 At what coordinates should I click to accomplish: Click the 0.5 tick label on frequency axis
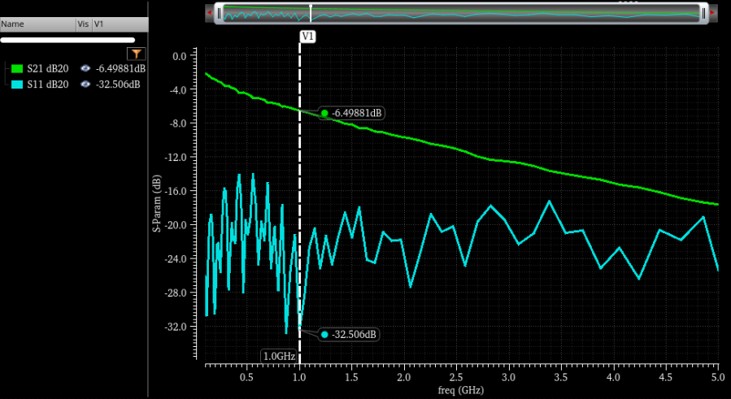(x=247, y=376)
